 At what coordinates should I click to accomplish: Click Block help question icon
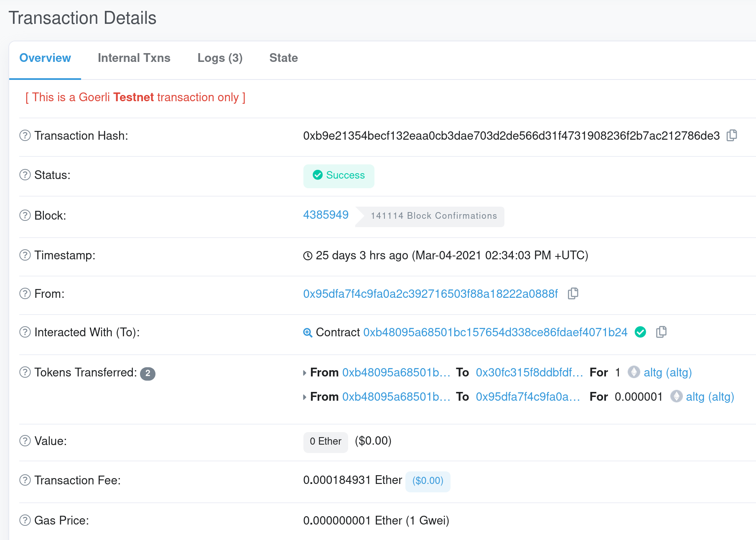point(25,215)
